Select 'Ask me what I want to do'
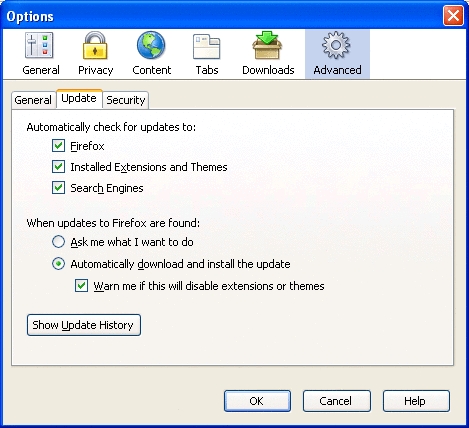The width and height of the screenshot is (469, 428). (x=58, y=242)
